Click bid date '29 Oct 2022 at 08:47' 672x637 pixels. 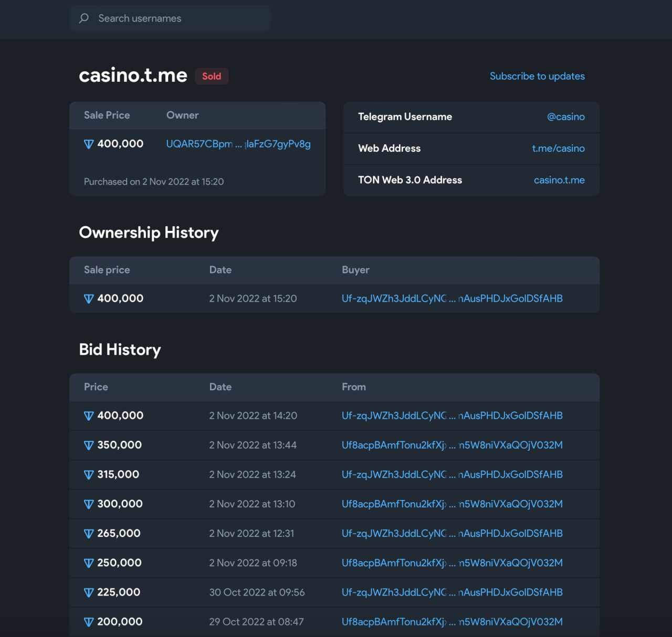256,622
